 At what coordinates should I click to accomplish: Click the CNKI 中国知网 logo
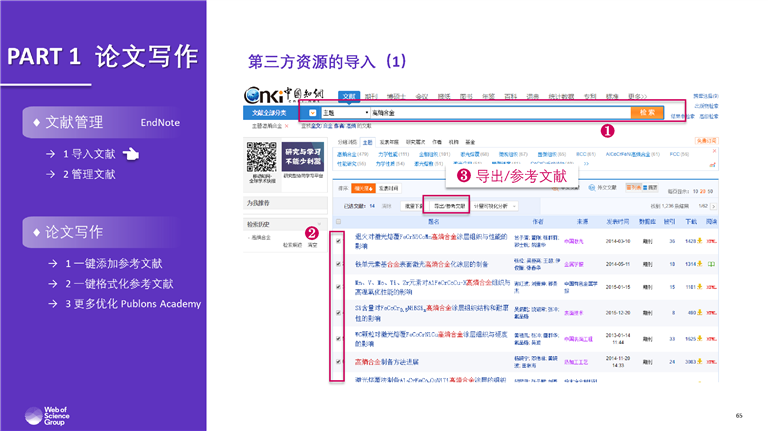pyautogui.click(x=284, y=95)
